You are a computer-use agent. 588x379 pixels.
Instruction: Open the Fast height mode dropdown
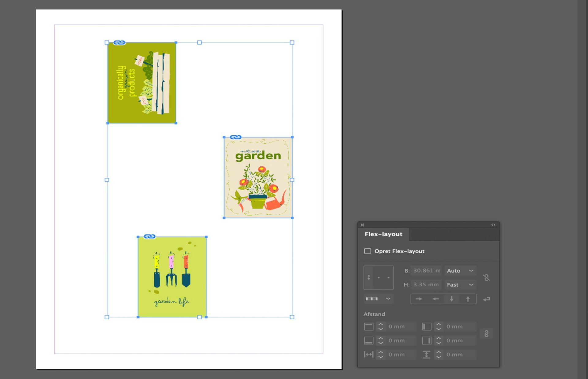tap(460, 285)
